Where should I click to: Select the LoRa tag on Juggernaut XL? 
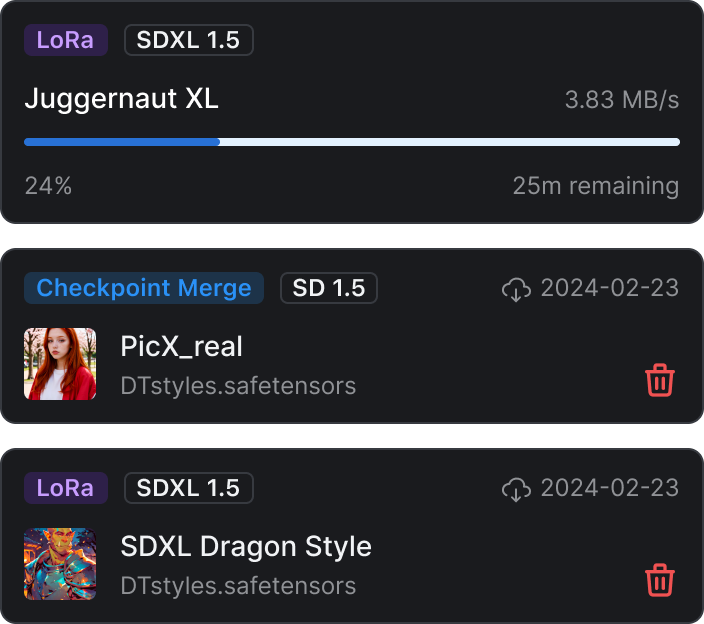point(66,40)
